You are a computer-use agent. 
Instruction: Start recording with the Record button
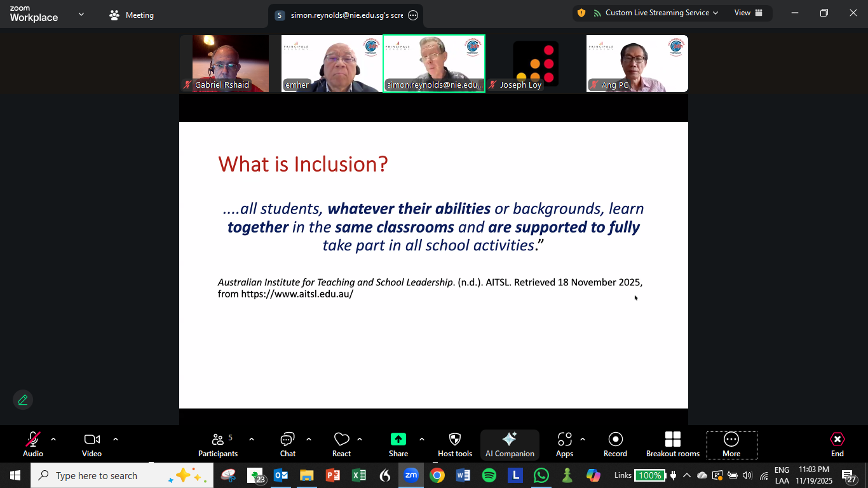[615, 444]
